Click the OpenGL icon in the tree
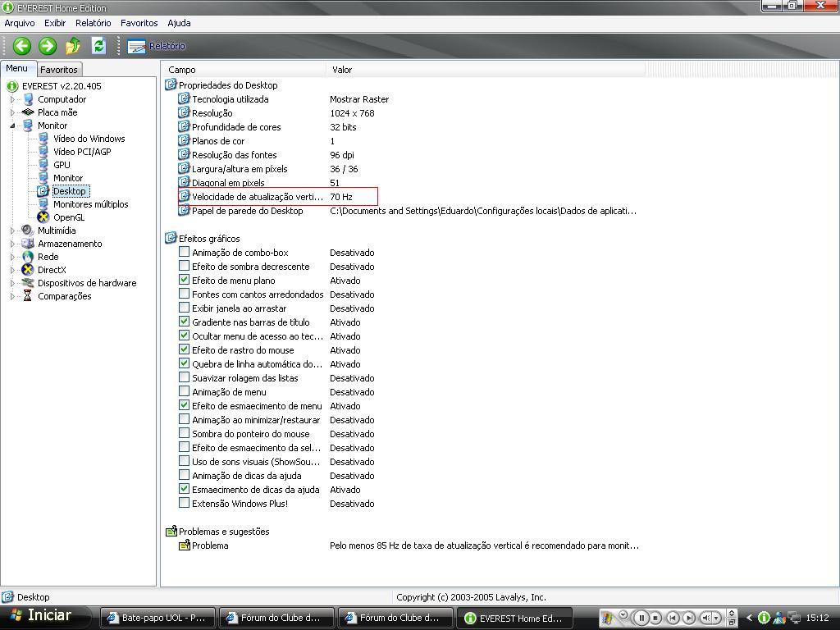 pyautogui.click(x=43, y=217)
